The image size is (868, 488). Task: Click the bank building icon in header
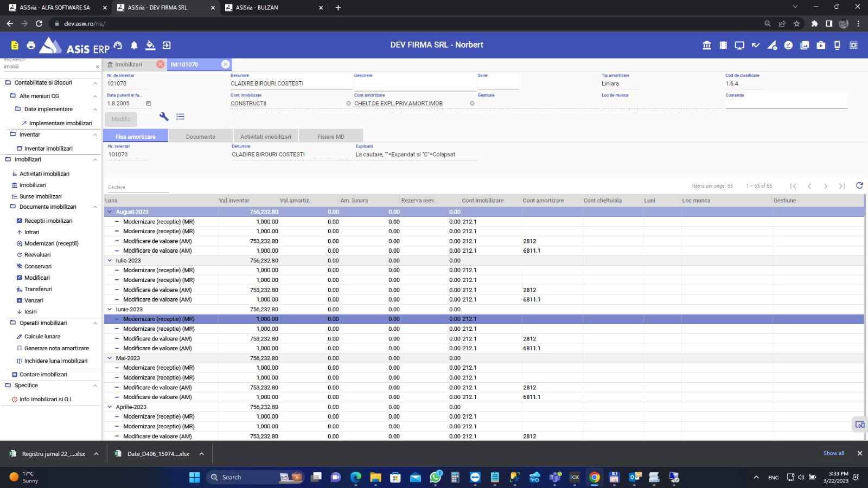pos(707,46)
